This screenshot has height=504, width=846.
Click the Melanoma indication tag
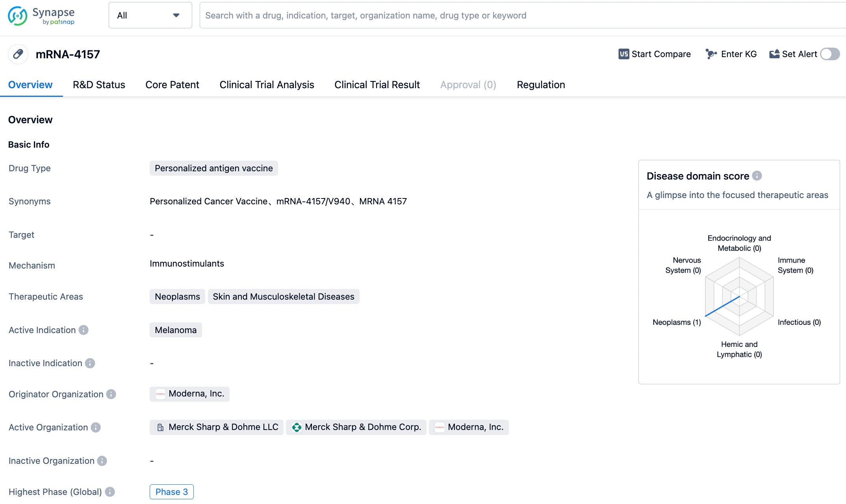[x=176, y=330]
